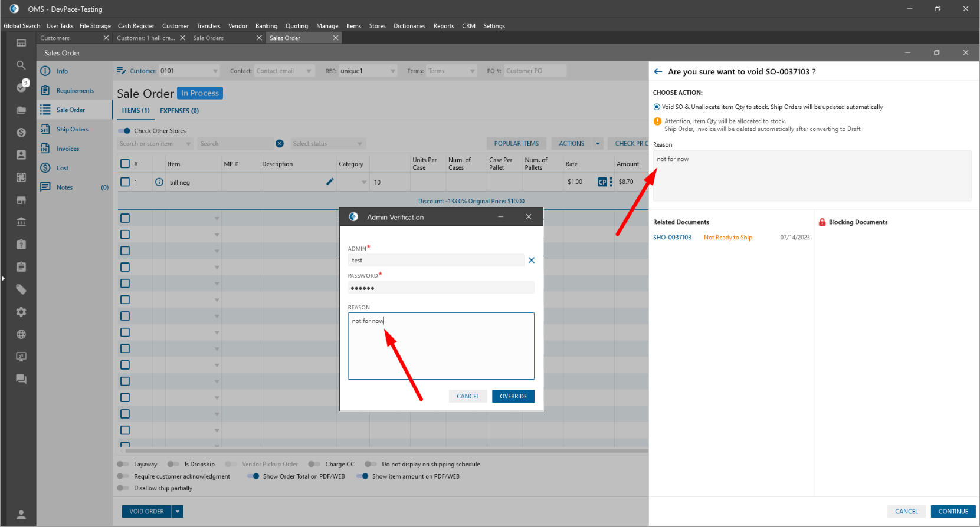This screenshot has height=527, width=980.
Task: Click the Password field in Admin Verification
Action: tap(441, 288)
